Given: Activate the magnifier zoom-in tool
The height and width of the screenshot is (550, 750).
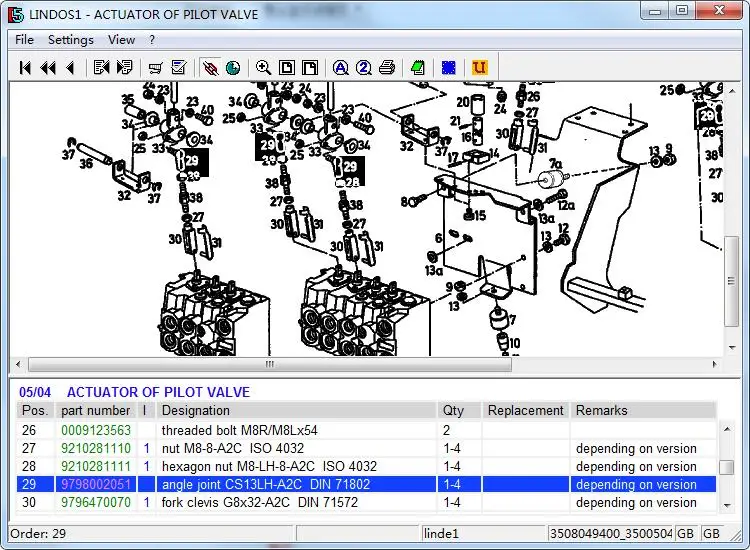Looking at the screenshot, I should [x=264, y=67].
